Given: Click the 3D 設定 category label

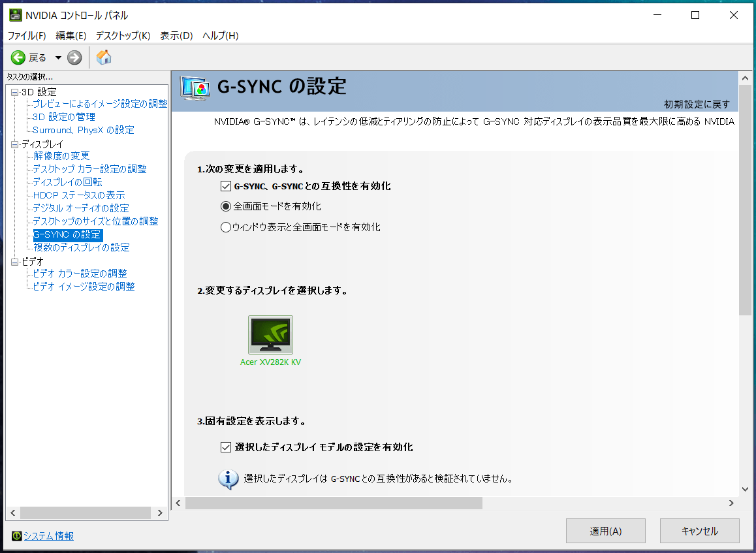Looking at the screenshot, I should coord(39,91).
